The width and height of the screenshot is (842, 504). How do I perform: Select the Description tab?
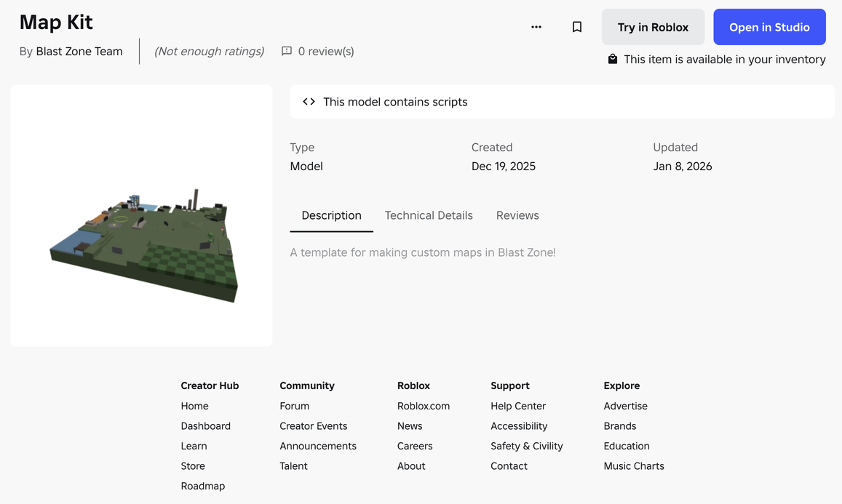point(331,215)
